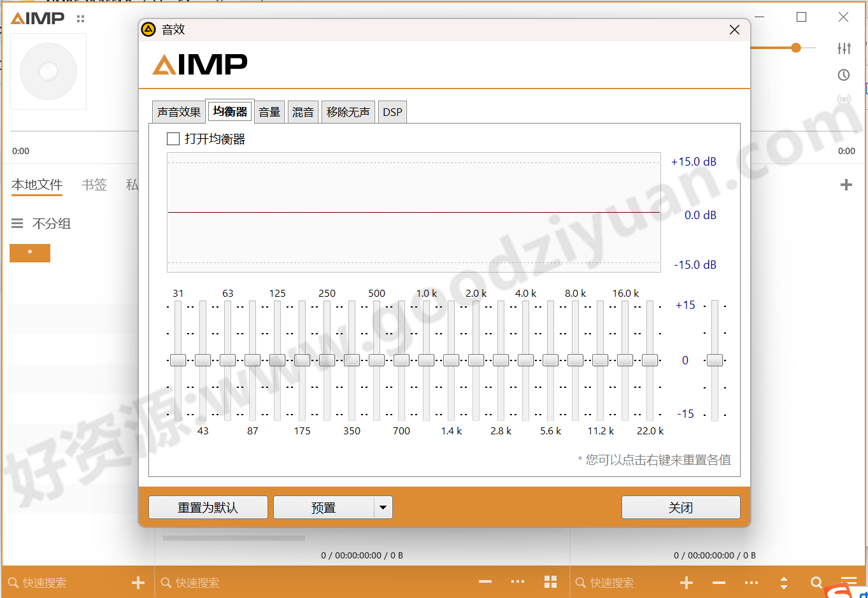Click the radio broadcast icon on the right edge
Image resolution: width=868 pixels, height=598 pixels.
[843, 99]
